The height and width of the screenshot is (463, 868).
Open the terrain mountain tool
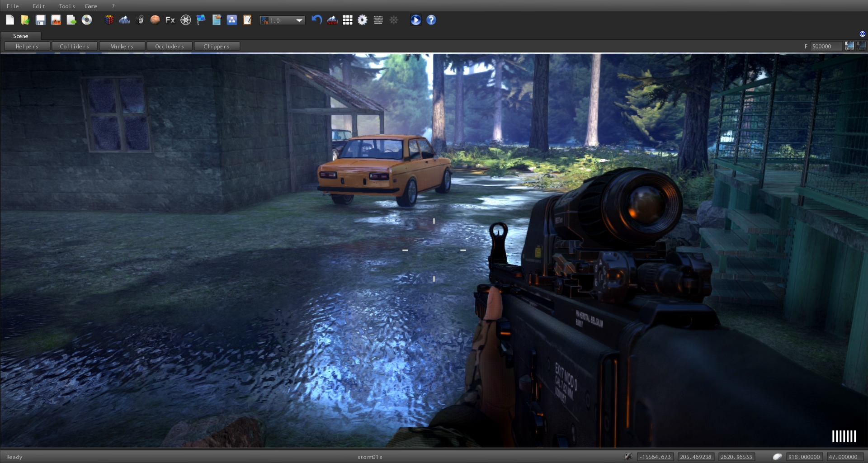[x=124, y=20]
